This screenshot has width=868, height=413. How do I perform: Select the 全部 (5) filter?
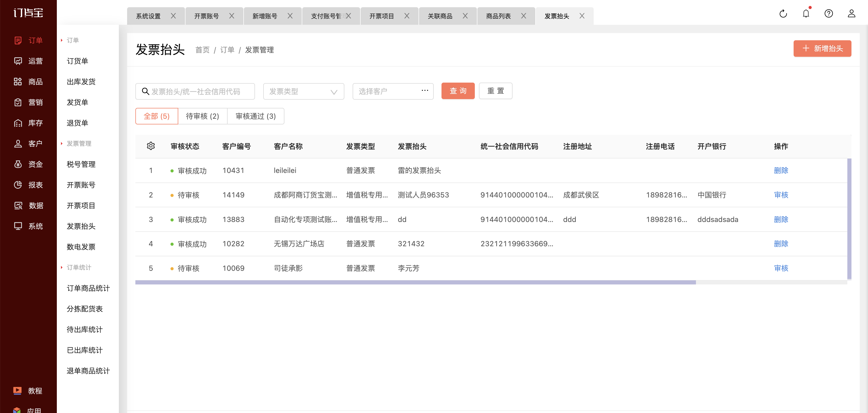click(x=157, y=116)
